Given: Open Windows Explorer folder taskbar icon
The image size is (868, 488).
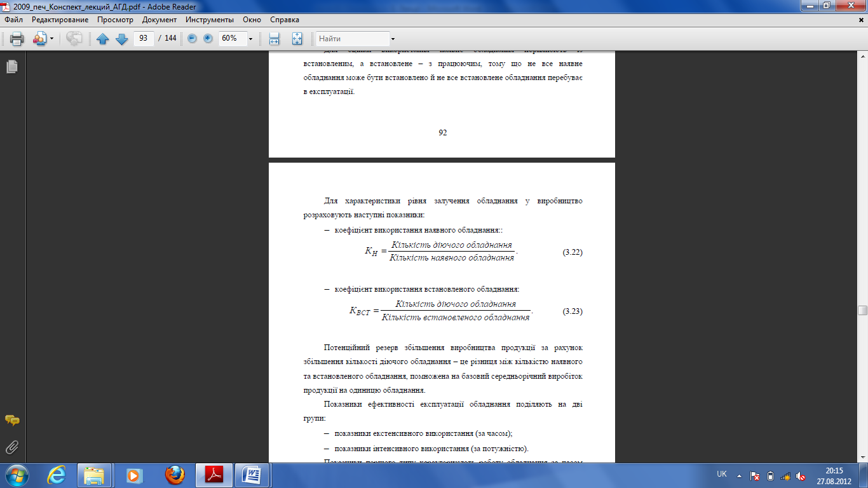Looking at the screenshot, I should pyautogui.click(x=94, y=475).
